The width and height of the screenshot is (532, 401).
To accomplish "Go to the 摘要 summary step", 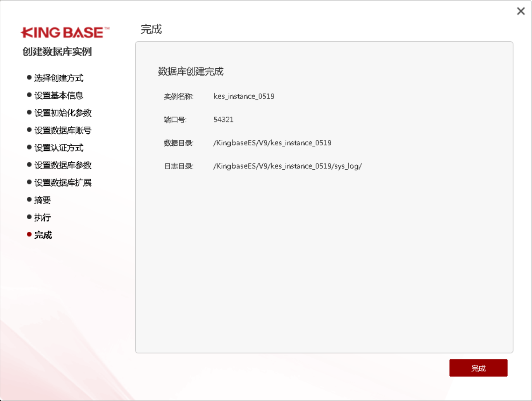I will (42, 200).
